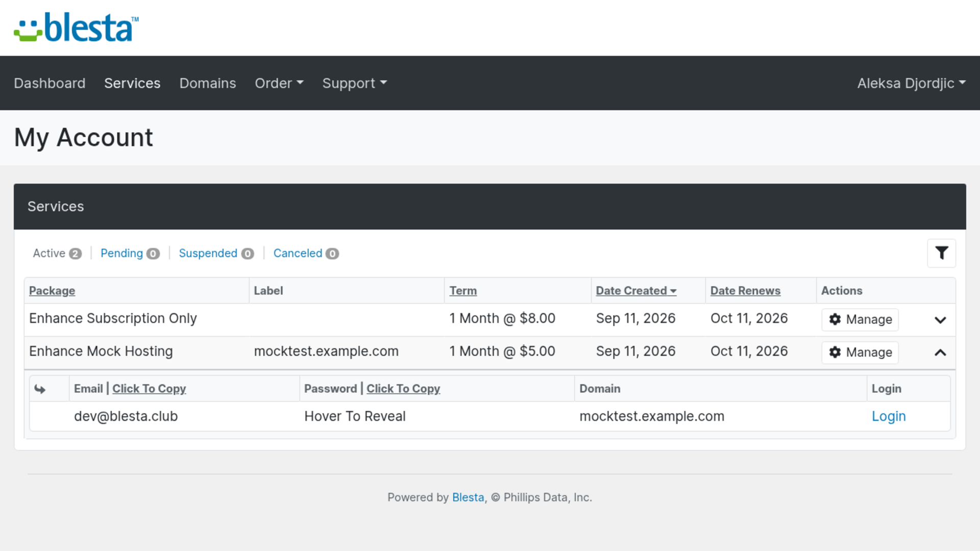The width and height of the screenshot is (980, 551).
Task: Click the sub-row arrow icon in credentials table
Action: 40,389
